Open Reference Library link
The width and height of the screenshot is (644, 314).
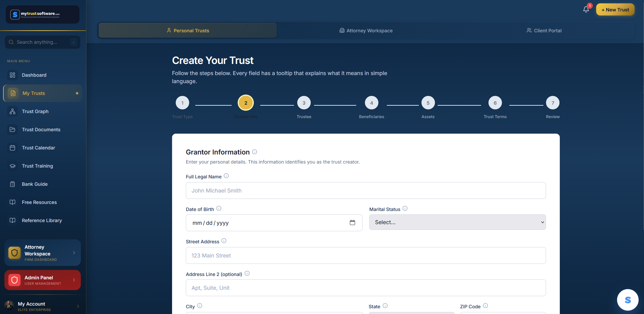[x=43, y=220]
